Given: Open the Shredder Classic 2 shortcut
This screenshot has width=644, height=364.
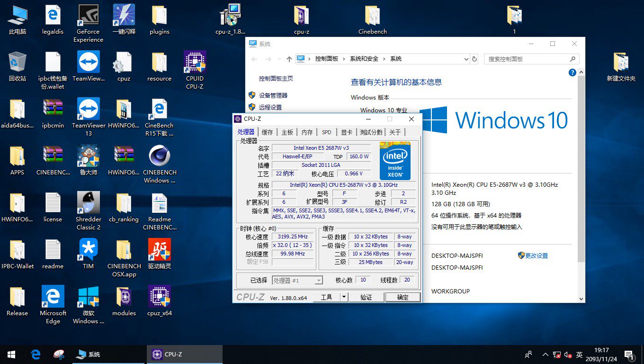Looking at the screenshot, I should pyautogui.click(x=89, y=211).
